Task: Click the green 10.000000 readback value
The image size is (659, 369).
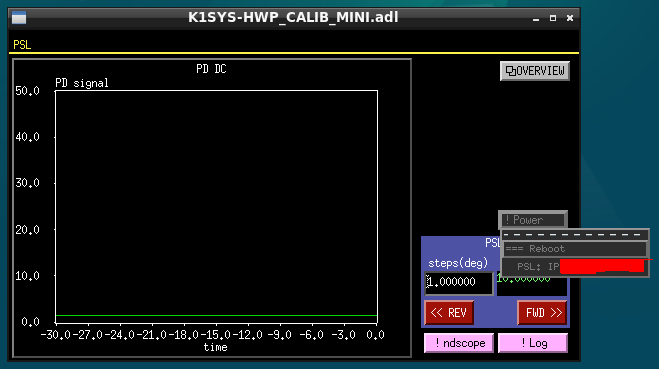Action: pyautogui.click(x=523, y=279)
